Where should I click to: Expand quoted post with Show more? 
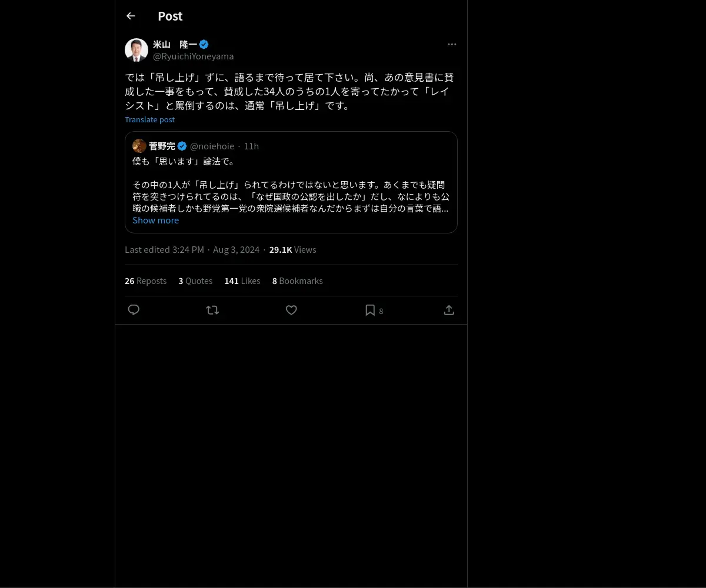pos(155,220)
